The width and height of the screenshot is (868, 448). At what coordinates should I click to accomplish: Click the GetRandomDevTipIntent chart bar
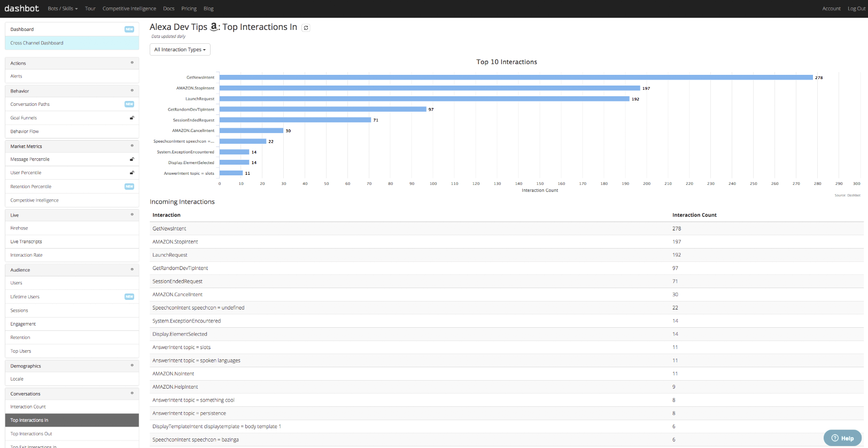tap(323, 109)
